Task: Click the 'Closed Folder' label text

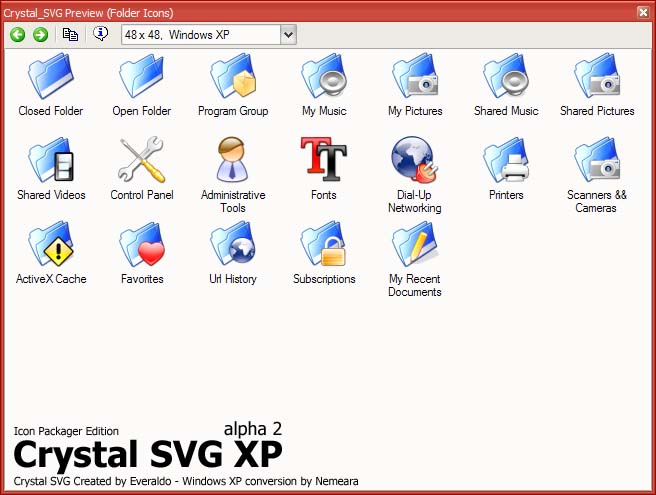Action: pos(51,111)
